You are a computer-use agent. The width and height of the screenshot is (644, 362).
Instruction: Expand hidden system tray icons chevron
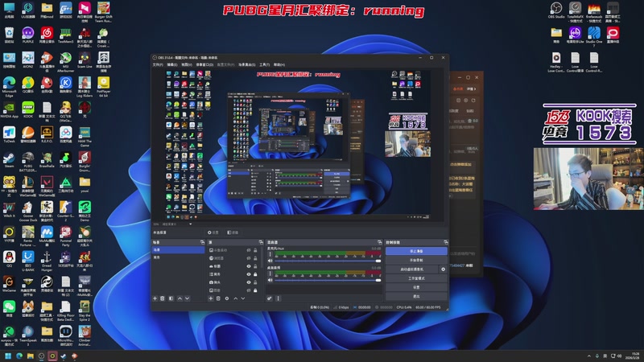[589, 356]
